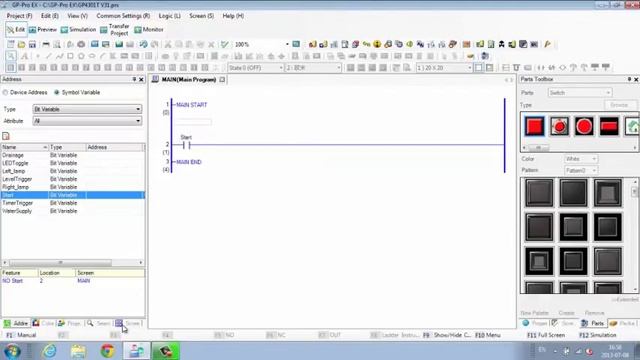Screen dimensions: 640x360
Task: Pin the Parts Toolbox with pushpin icon
Action: (x=629, y=79)
